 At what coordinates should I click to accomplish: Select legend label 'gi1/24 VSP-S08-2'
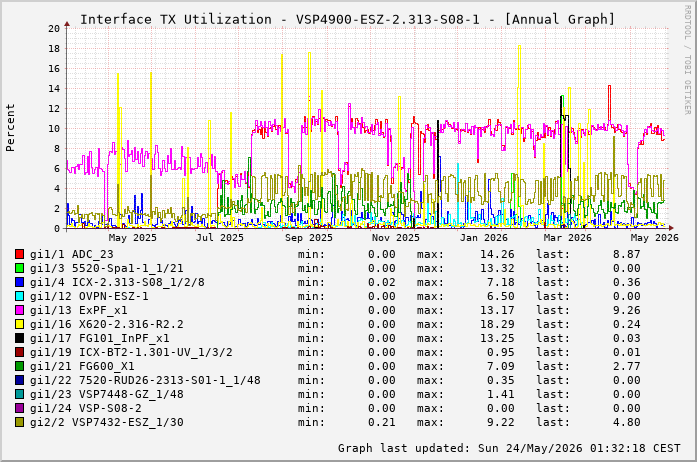coord(85,408)
